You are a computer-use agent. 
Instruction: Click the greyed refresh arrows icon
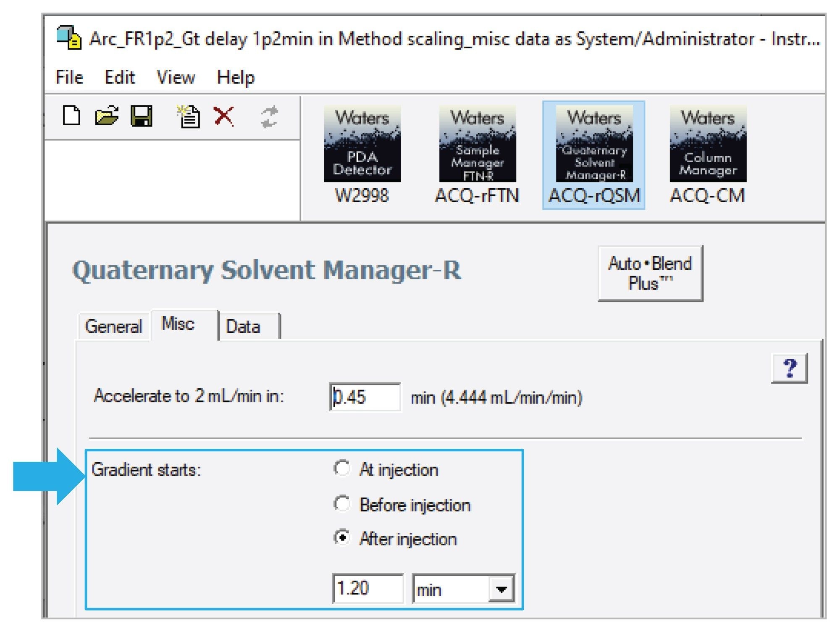click(x=269, y=116)
